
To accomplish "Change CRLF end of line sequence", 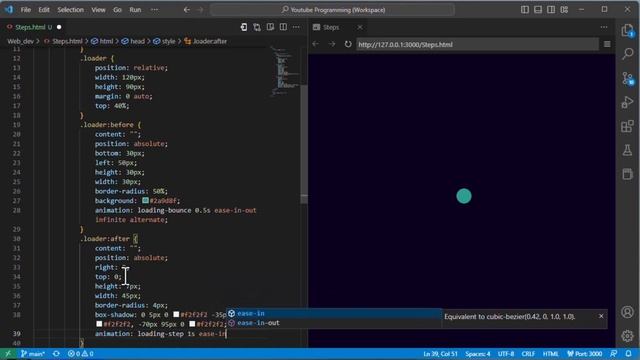I will point(528,353).
